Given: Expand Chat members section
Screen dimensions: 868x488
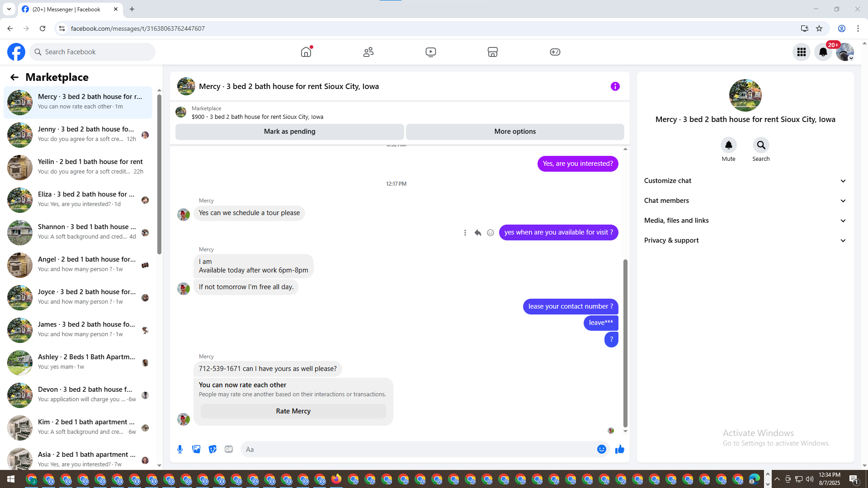Looking at the screenshot, I should tap(745, 201).
